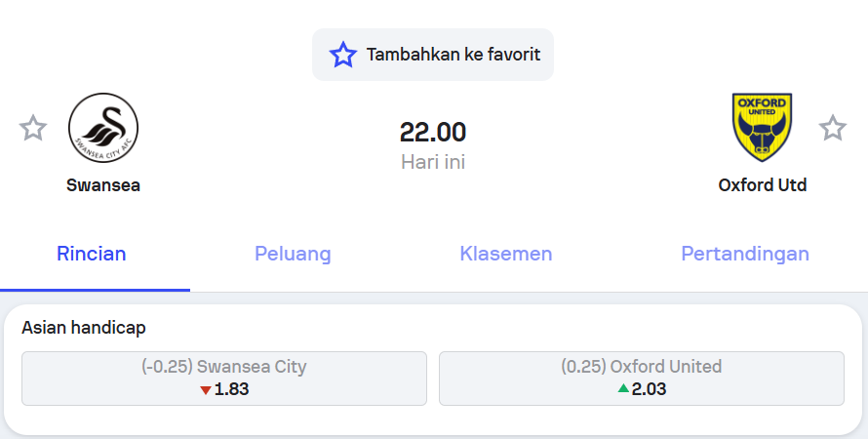Select the (-0.25) Swansea City odds box
868x439 pixels.
(x=224, y=378)
